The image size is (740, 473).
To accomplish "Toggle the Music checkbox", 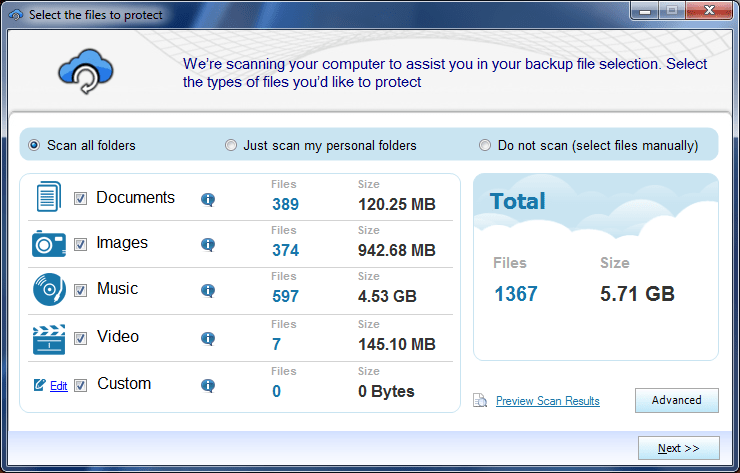I will tap(81, 291).
